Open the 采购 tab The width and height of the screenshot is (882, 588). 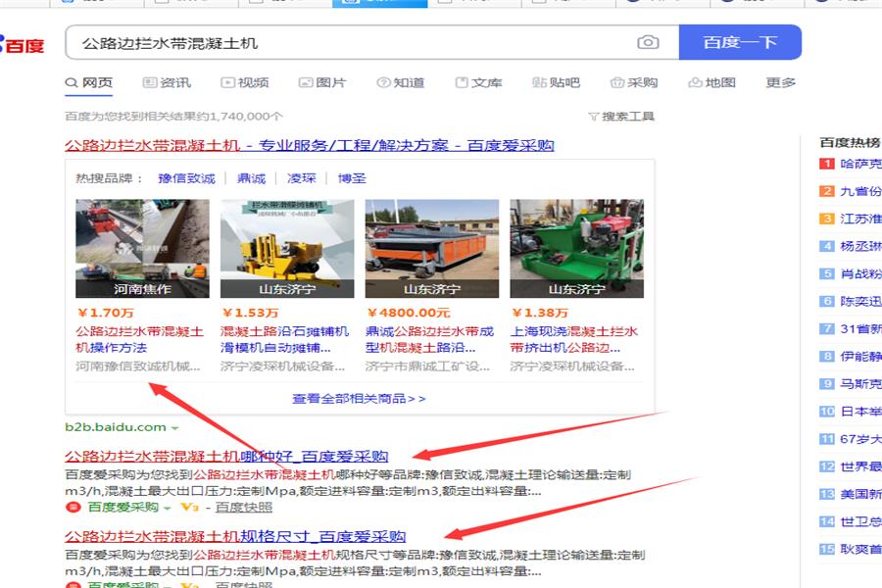(634, 82)
